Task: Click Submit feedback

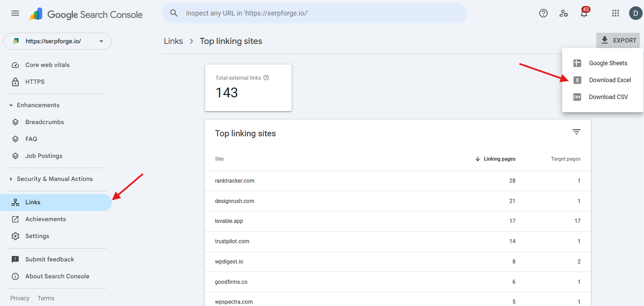Action: click(56, 259)
